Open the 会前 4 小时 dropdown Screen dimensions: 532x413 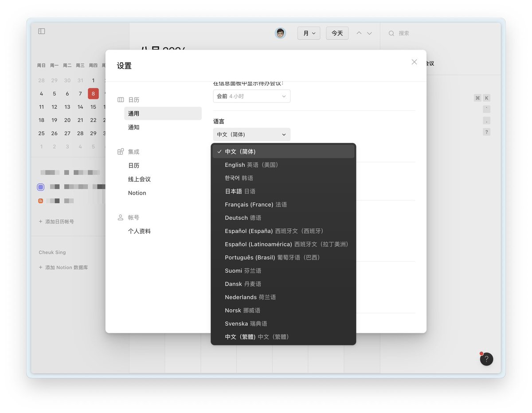pyautogui.click(x=252, y=96)
